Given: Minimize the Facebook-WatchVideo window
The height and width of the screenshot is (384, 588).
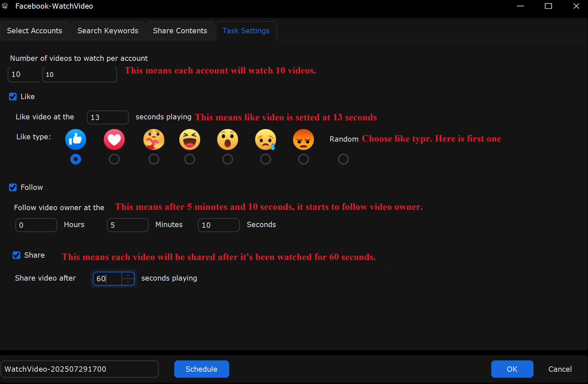Looking at the screenshot, I should coord(520,6).
